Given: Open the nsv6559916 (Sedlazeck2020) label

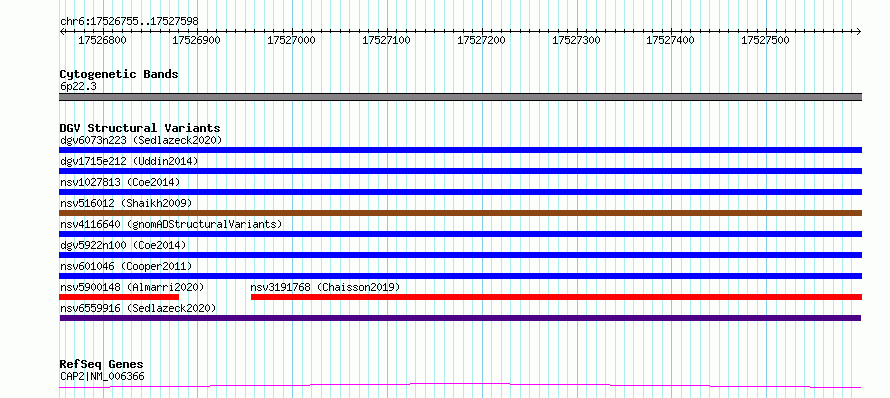Looking at the screenshot, I should click(x=138, y=308).
